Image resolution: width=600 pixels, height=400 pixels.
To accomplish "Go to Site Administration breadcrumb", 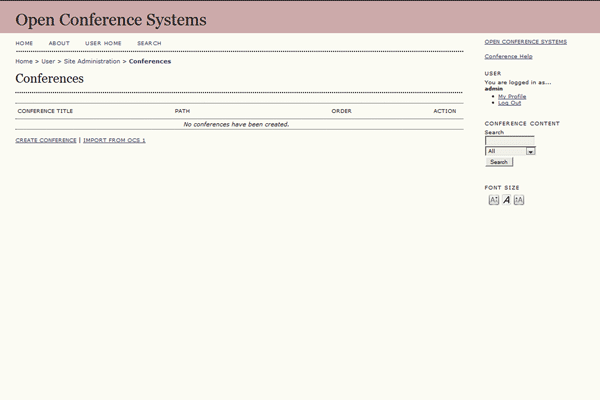I will pos(92,62).
